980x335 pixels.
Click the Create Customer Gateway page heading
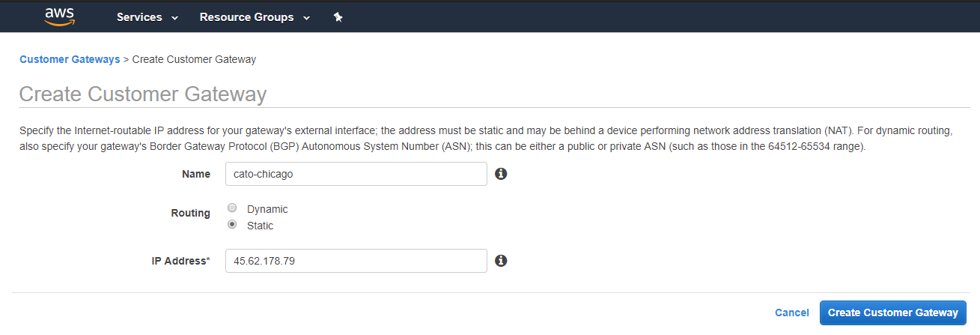coord(142,94)
